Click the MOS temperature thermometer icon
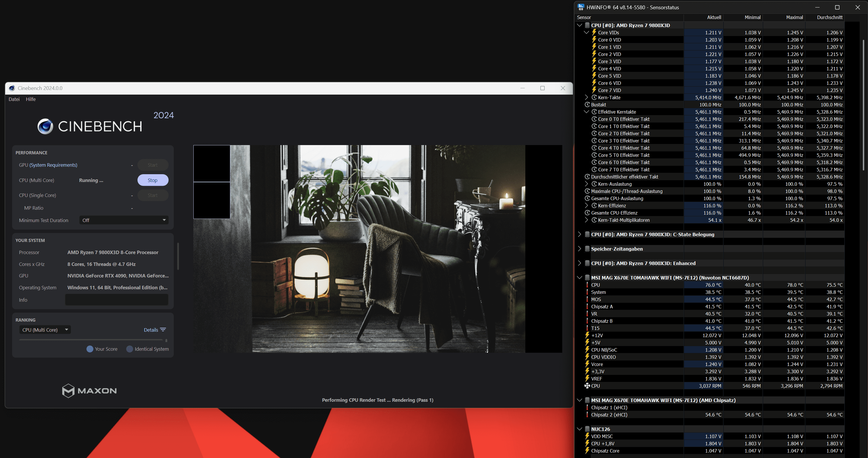868x458 pixels. pos(587,299)
